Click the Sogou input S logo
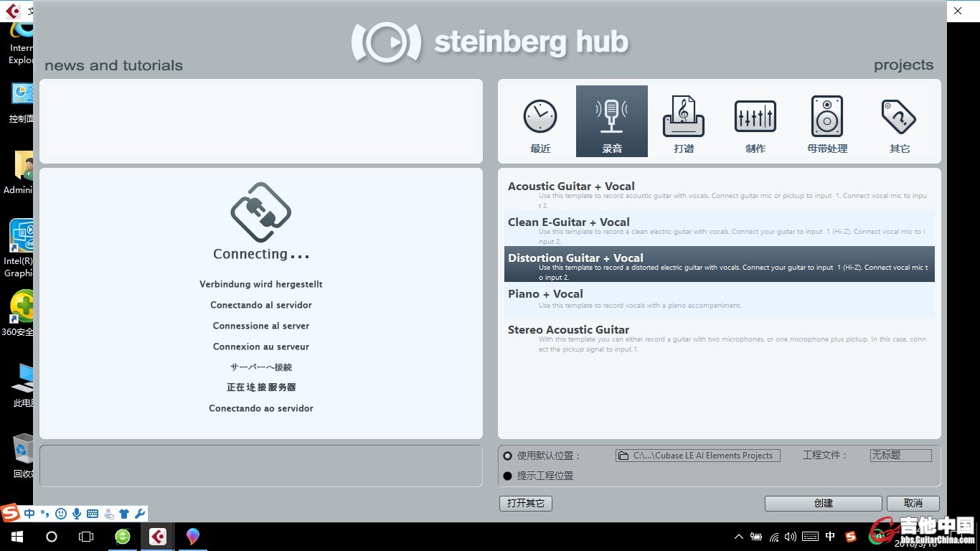This screenshot has height=551, width=980. coord(10,514)
